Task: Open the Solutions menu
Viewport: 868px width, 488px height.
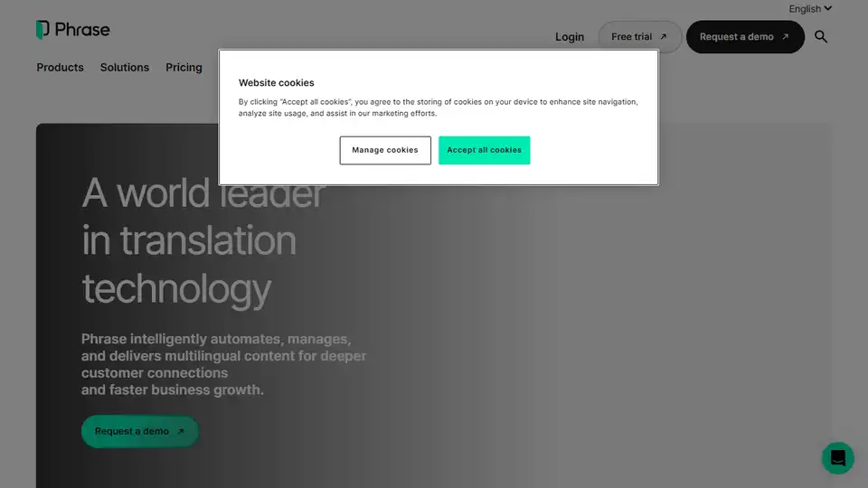Action: [125, 68]
